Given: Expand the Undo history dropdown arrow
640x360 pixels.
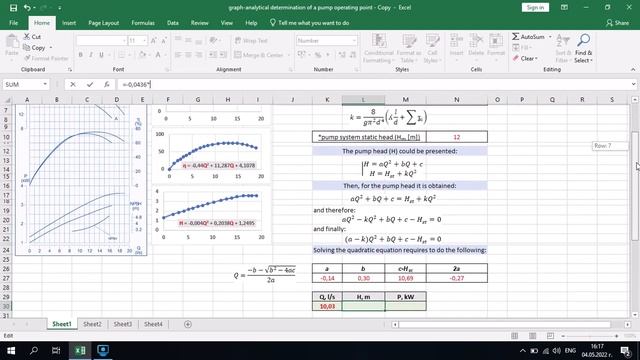Looking at the screenshot, I should click(x=34, y=7).
